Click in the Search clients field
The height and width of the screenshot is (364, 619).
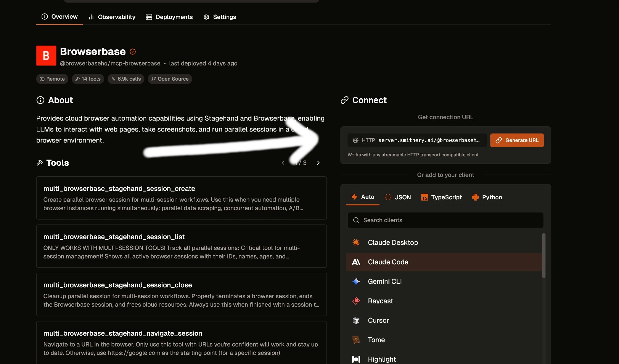pos(446,220)
